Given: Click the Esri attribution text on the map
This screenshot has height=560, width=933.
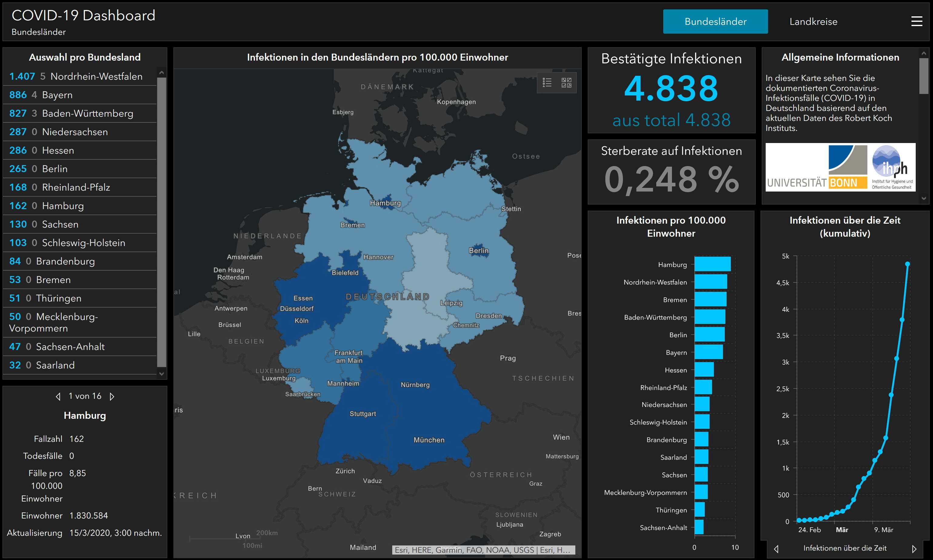Looking at the screenshot, I should [483, 550].
